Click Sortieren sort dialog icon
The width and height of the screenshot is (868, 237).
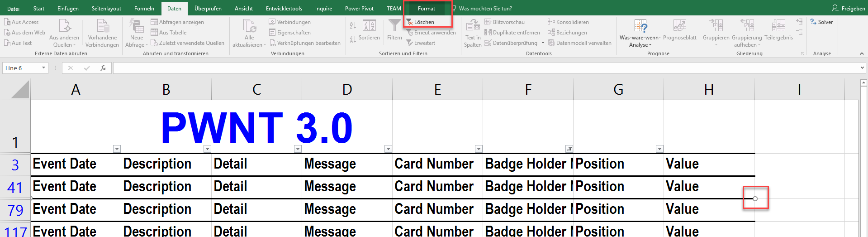tap(369, 26)
